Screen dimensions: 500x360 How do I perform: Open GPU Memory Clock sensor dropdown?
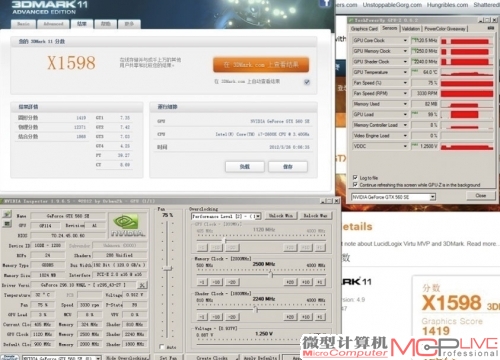point(405,51)
